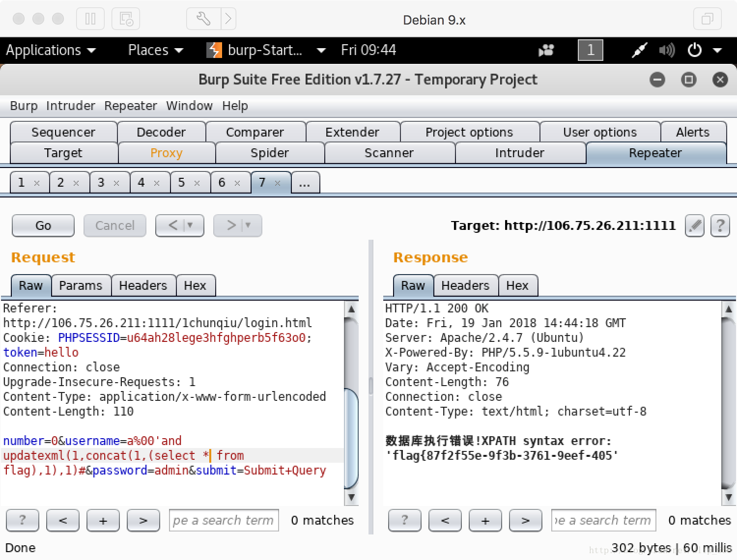This screenshot has width=737, height=560.
Task: Switch to the Decoder tab
Action: [x=161, y=132]
